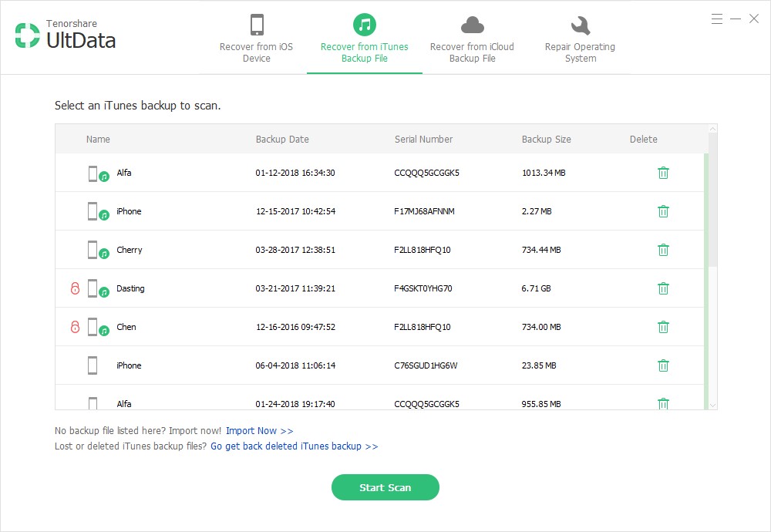Image resolution: width=771 pixels, height=532 pixels.
Task: Select the Cherry backup name
Action: pyautogui.click(x=130, y=250)
